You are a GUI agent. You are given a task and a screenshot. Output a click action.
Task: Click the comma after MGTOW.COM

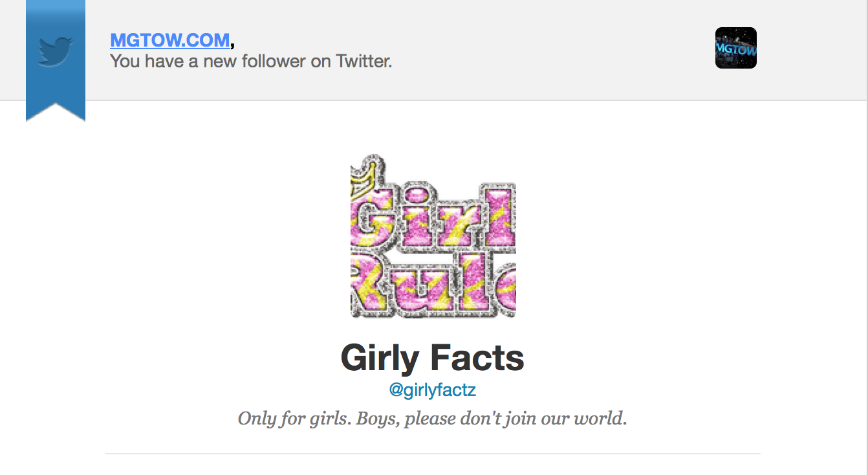[232, 44]
